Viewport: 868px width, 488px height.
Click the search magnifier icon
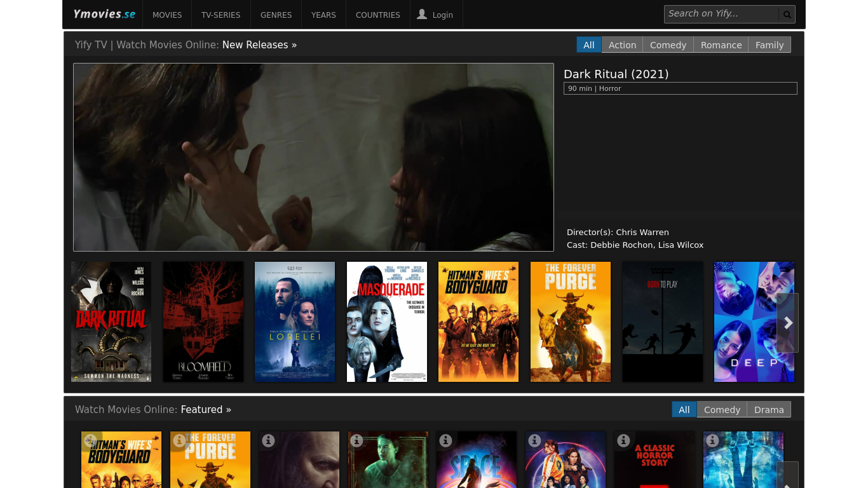[x=787, y=15]
